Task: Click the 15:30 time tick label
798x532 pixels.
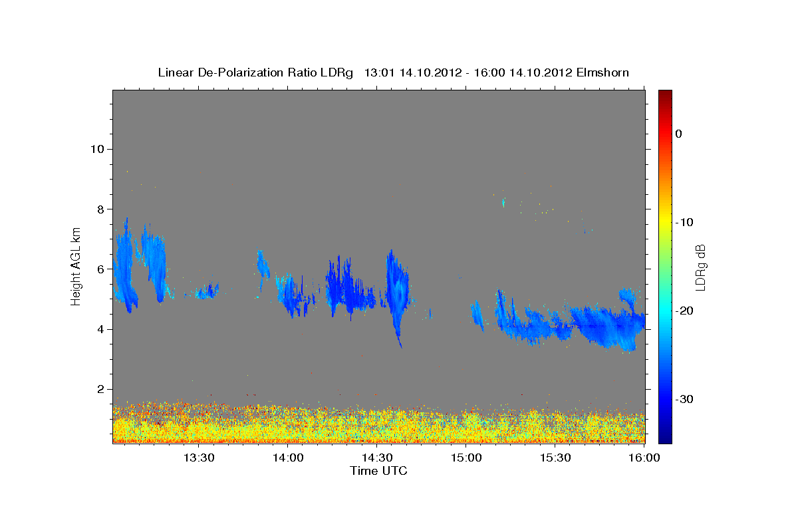Action: 556,458
